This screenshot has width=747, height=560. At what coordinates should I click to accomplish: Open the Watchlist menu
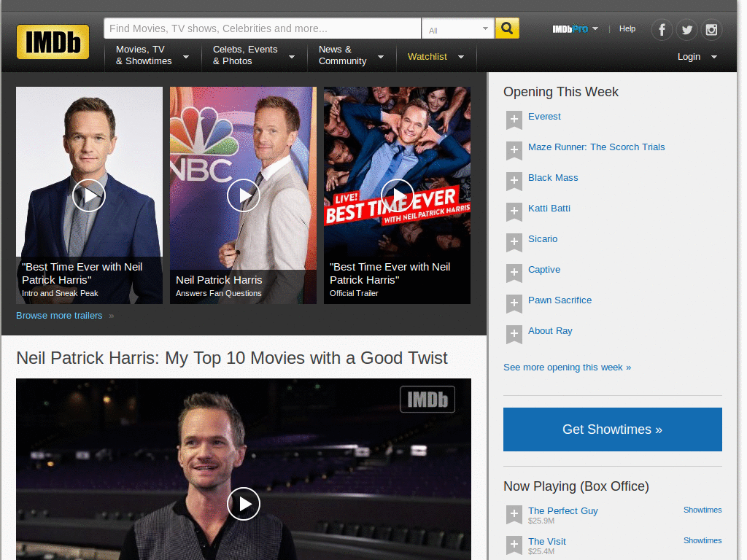[436, 57]
